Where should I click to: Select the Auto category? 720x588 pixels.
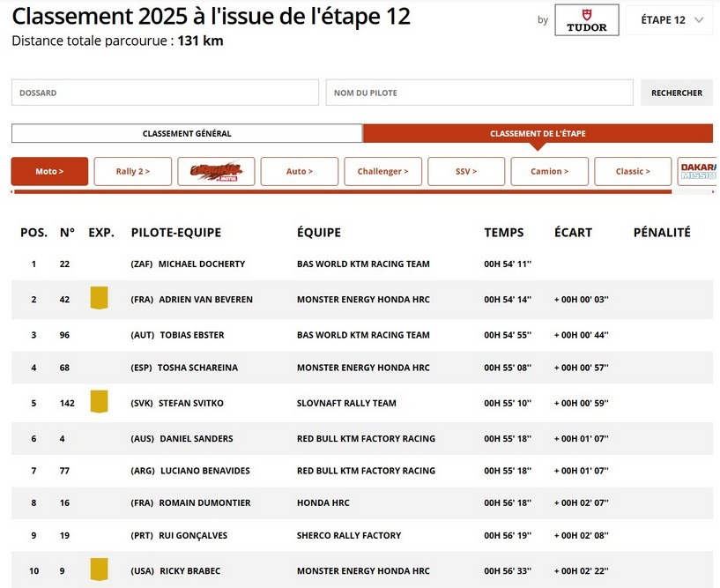(x=300, y=171)
